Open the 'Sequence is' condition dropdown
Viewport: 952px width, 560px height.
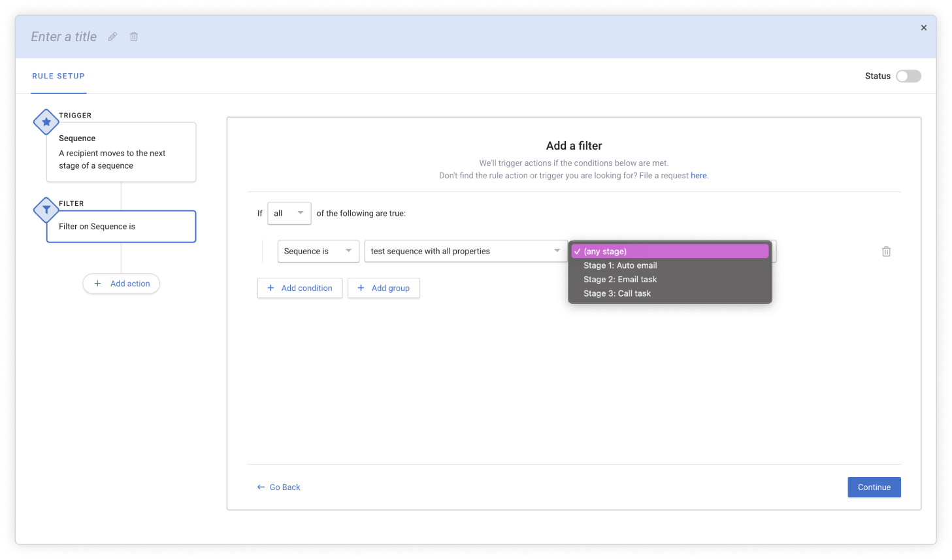[318, 251]
